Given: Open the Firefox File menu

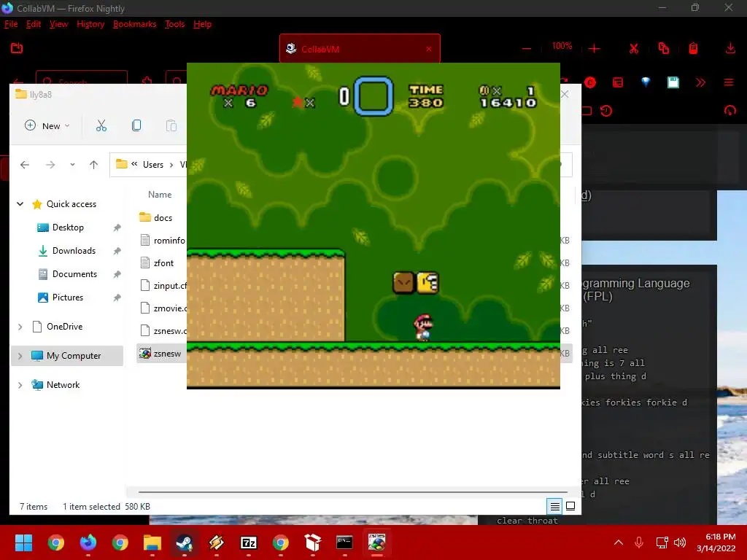Looking at the screenshot, I should pos(11,24).
